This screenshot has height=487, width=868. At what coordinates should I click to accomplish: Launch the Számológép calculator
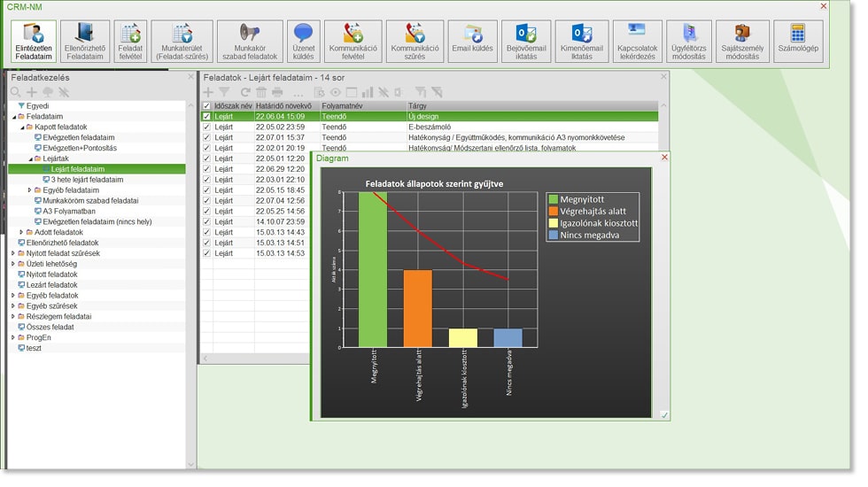[x=798, y=42]
